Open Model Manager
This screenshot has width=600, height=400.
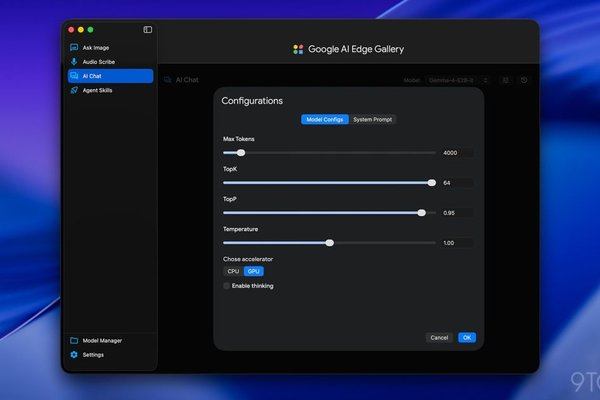pos(111,340)
